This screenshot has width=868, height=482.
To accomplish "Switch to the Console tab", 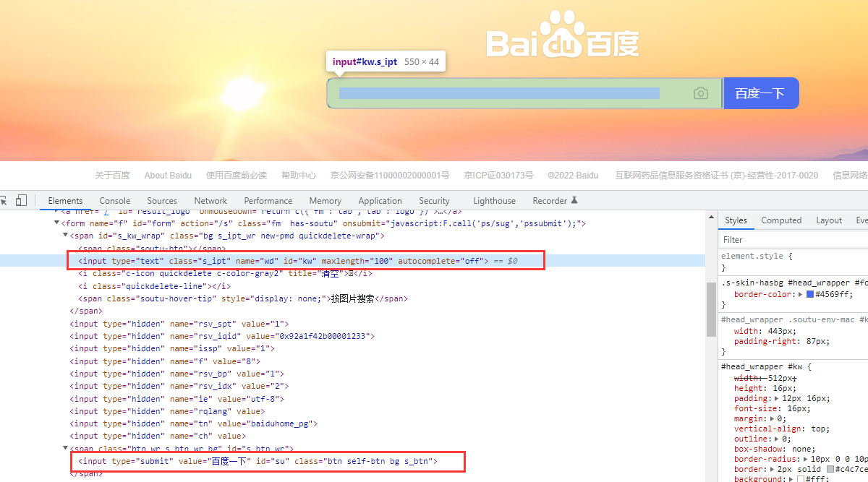I will 115,201.
